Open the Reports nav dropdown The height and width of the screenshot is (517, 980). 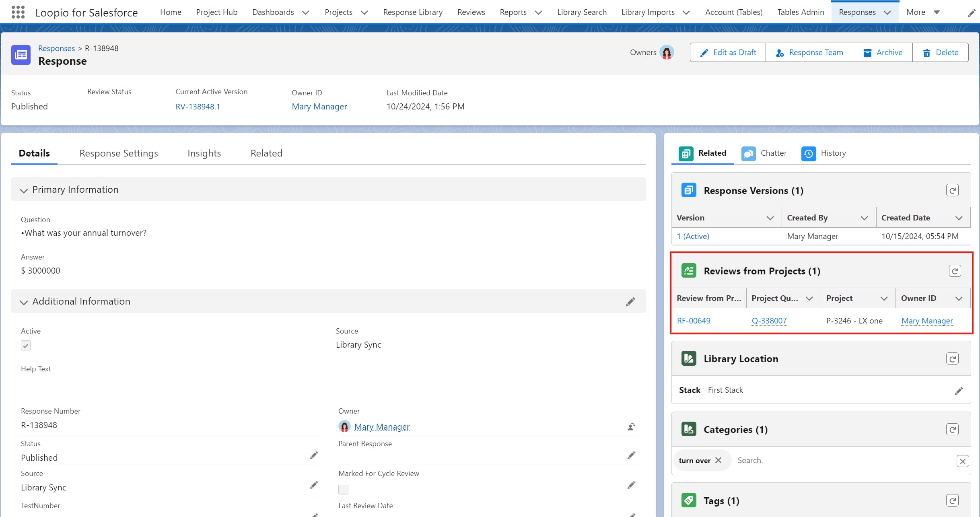click(539, 12)
